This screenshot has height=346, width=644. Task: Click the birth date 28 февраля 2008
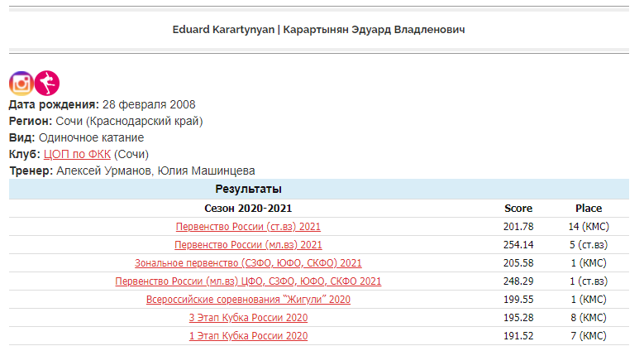click(148, 104)
